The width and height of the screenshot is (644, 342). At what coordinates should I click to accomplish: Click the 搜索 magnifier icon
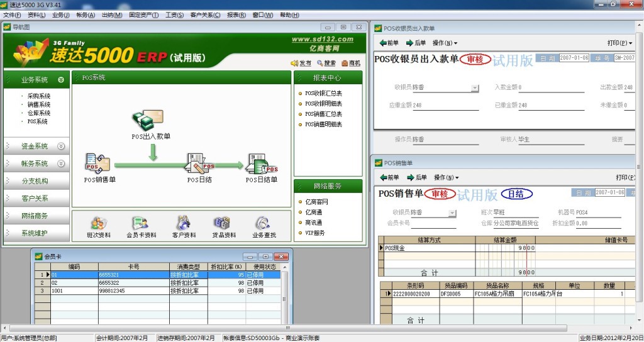[320, 63]
